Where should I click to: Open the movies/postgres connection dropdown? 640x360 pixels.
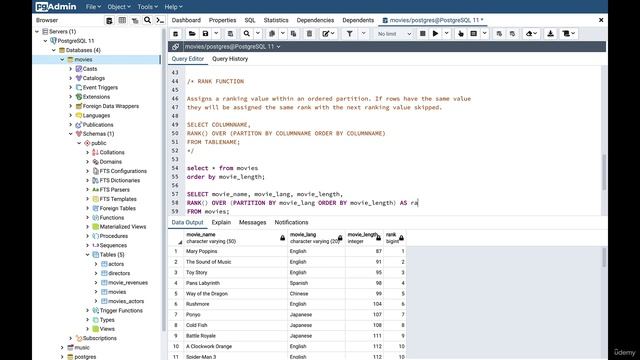tap(232, 47)
